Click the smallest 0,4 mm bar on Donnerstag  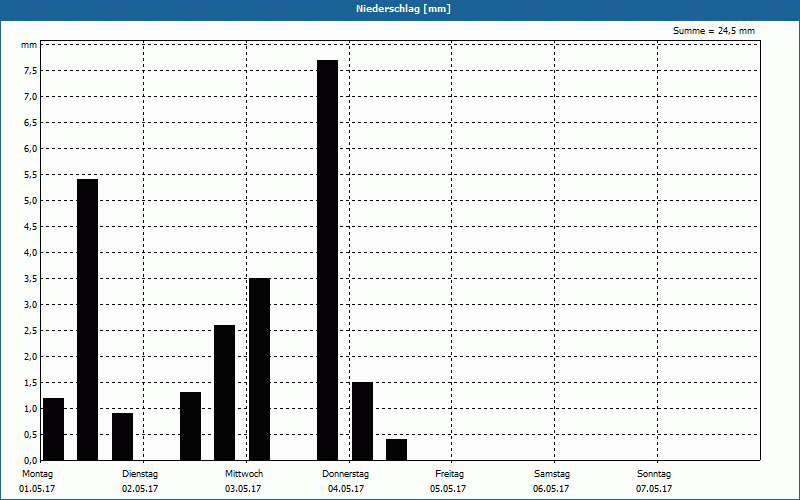(x=396, y=449)
